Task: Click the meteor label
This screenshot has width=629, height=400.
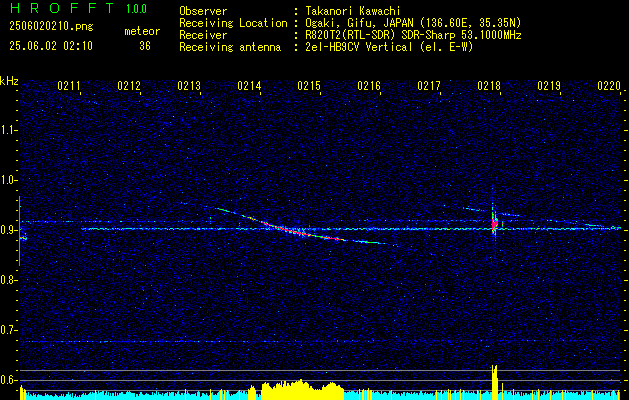Action: click(142, 31)
